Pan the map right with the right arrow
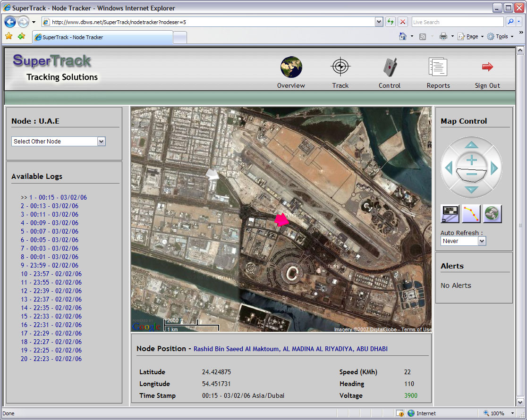 pyautogui.click(x=494, y=168)
